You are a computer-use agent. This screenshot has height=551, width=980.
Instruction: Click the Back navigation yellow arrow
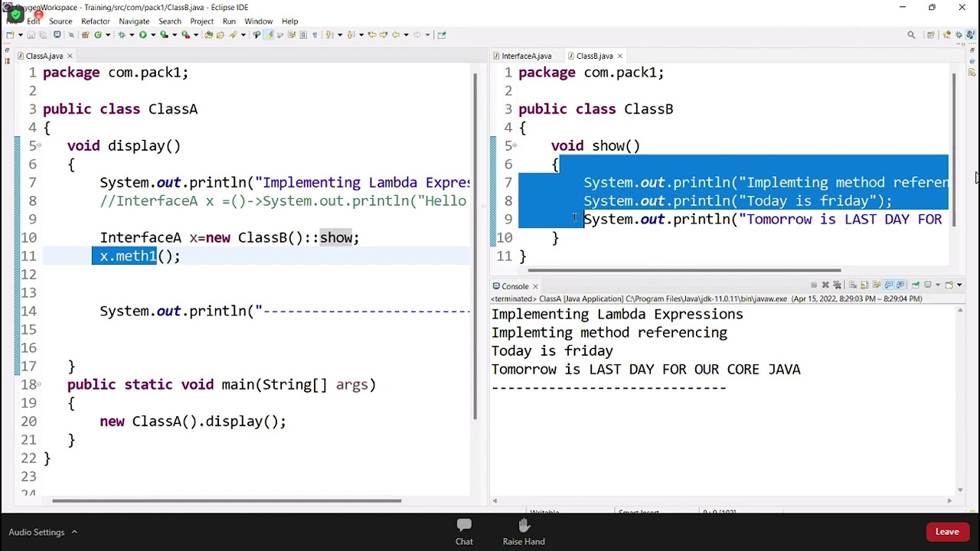(x=396, y=34)
